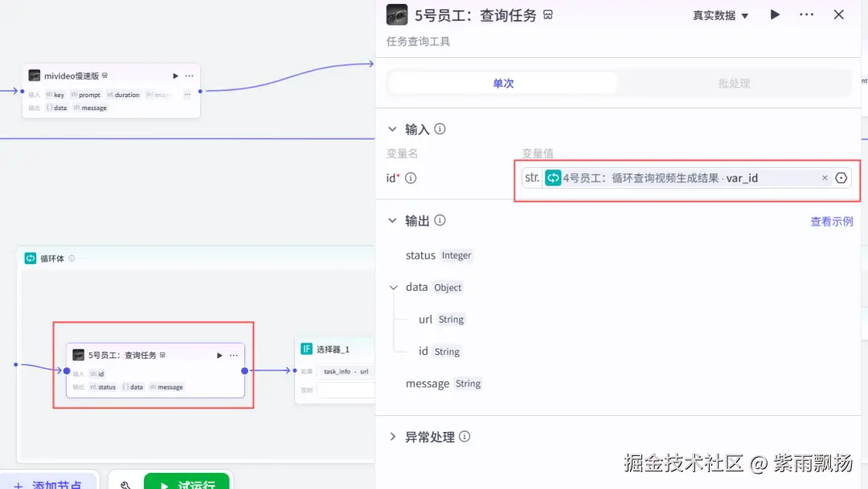Switch to 批处理 tab
This screenshot has height=489, width=868.
[x=734, y=83]
